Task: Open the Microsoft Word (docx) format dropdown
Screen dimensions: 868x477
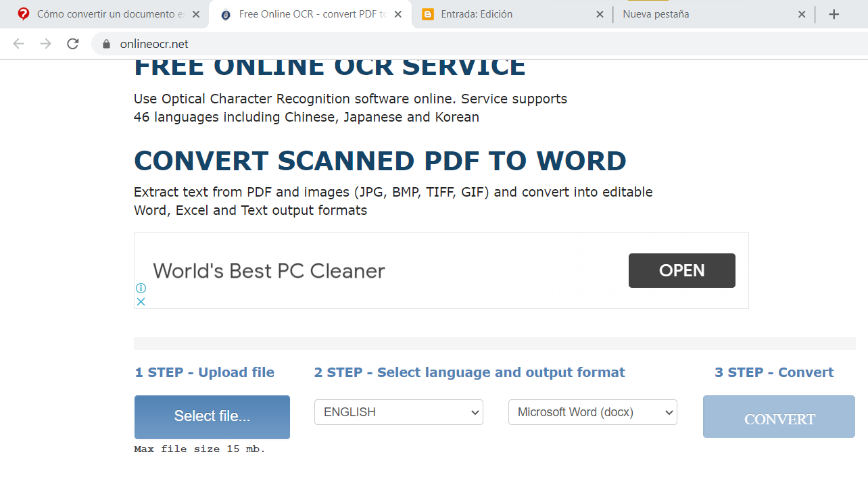Action: (593, 412)
